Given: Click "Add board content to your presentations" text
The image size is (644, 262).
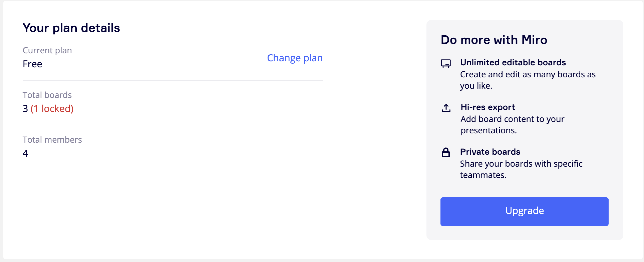Looking at the screenshot, I should [x=512, y=119].
